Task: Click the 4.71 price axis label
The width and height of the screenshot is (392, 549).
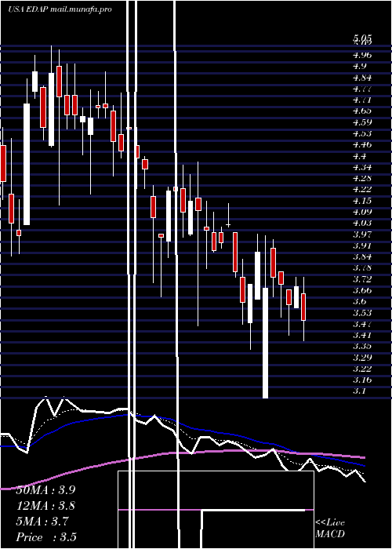Action: [362, 100]
